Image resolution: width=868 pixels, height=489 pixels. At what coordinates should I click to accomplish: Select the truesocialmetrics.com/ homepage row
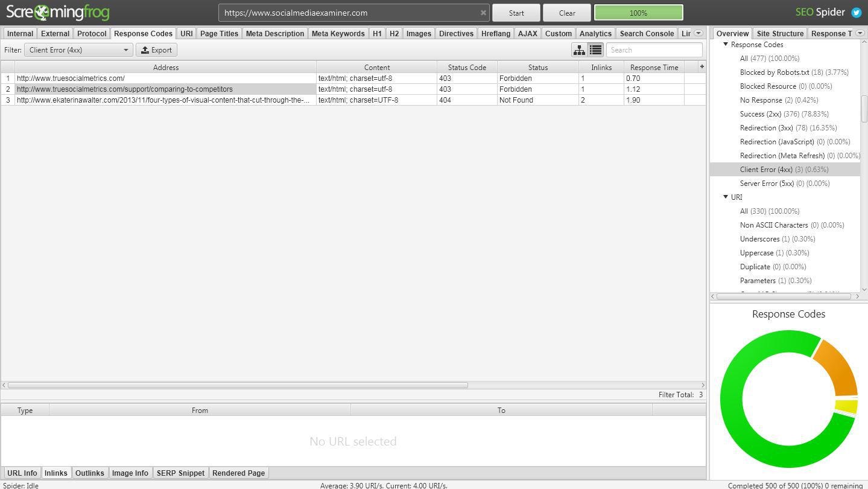click(x=353, y=78)
